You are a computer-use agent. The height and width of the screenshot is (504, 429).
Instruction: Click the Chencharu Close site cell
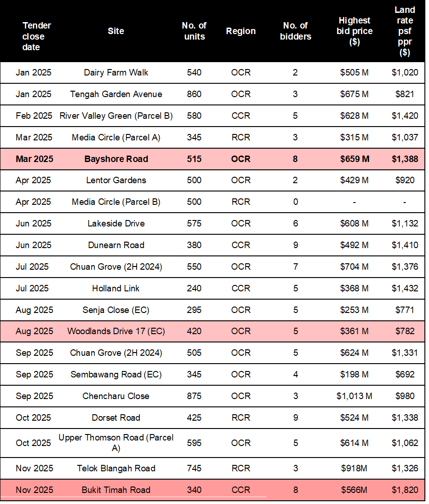pos(116,396)
